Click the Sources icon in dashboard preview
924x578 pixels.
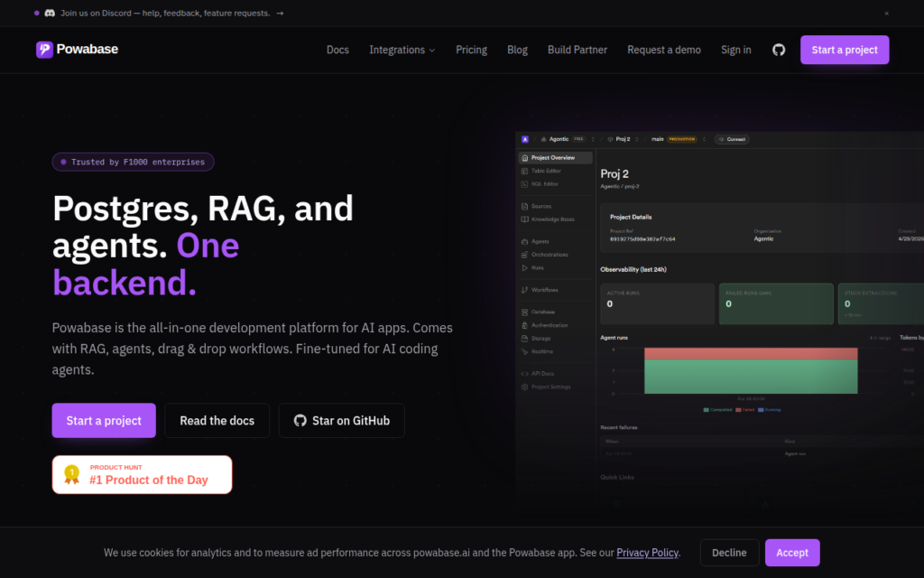[524, 207]
